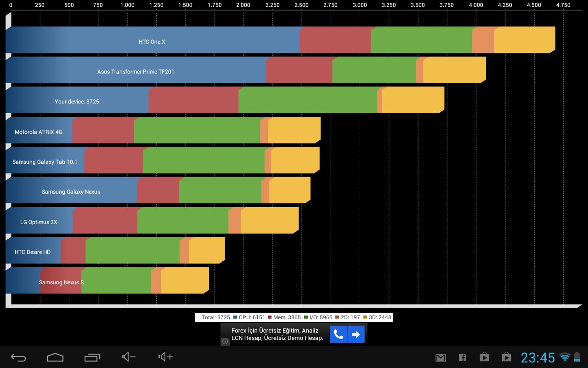Screen dimensions: 588x368
Task: Click the yellow 3D segment of Samsung Nexus S bar
Action: coord(185,281)
